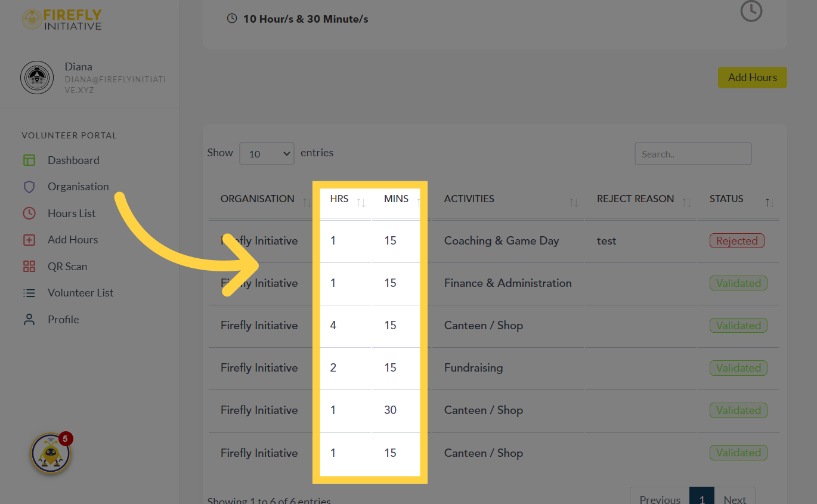This screenshot has height=504, width=817.
Task: Click the Firefly Initiative logo
Action: 61,19
